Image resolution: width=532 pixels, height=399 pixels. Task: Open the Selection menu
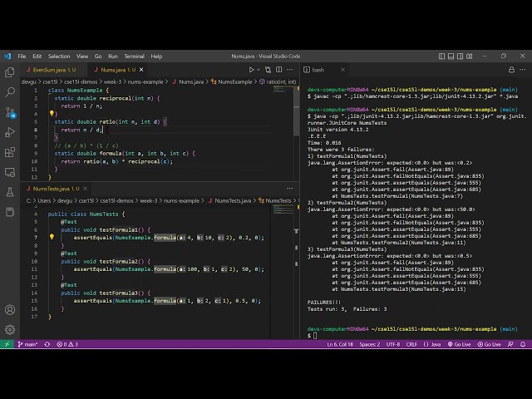59,57
